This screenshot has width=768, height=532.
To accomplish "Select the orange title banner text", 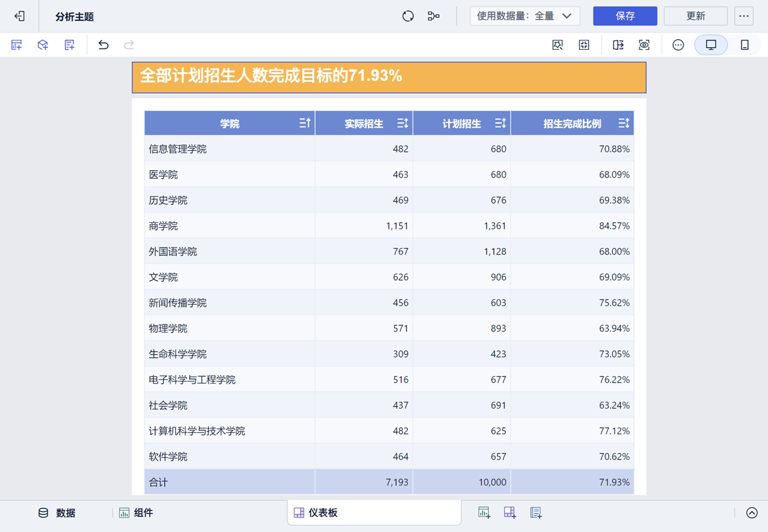I will [x=271, y=76].
